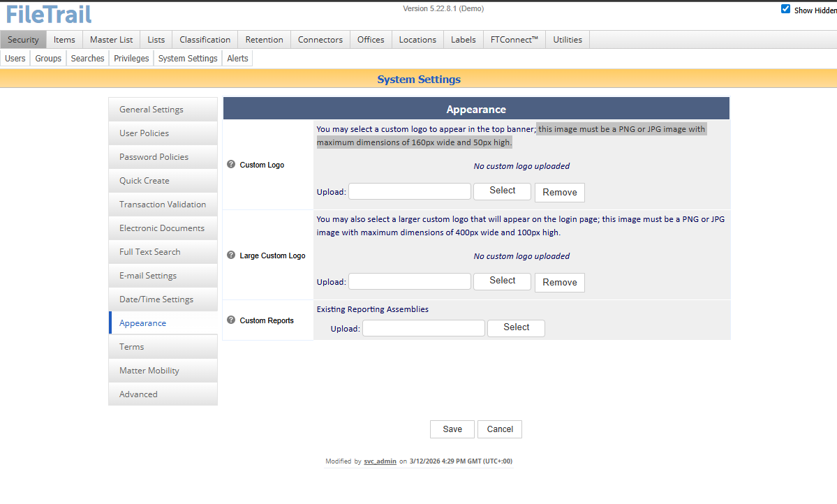Cancel the settings changes
The height and width of the screenshot is (504, 837).
click(500, 429)
